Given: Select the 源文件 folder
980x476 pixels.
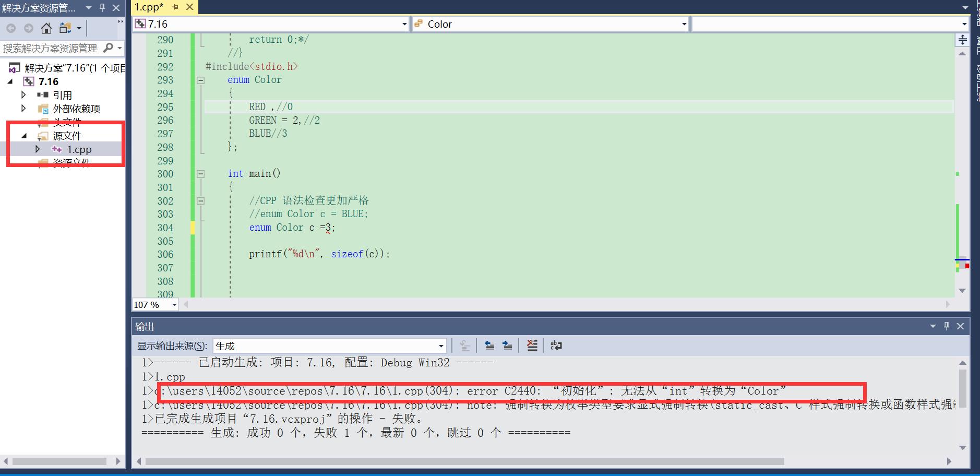Looking at the screenshot, I should 67,136.
